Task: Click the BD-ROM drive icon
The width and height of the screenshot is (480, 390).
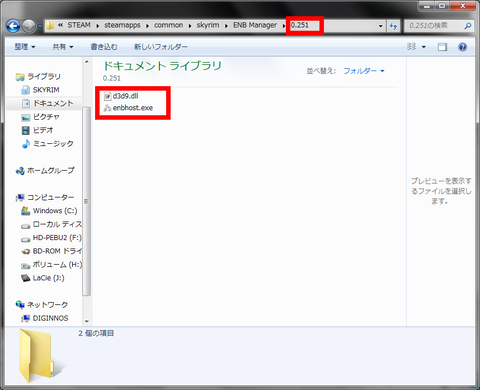Action: tap(26, 252)
